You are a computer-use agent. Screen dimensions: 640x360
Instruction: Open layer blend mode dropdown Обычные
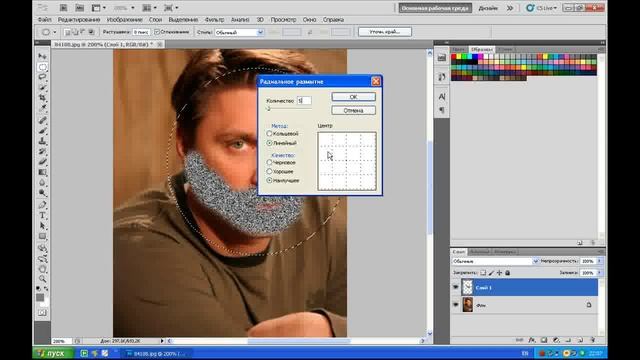tap(495, 261)
